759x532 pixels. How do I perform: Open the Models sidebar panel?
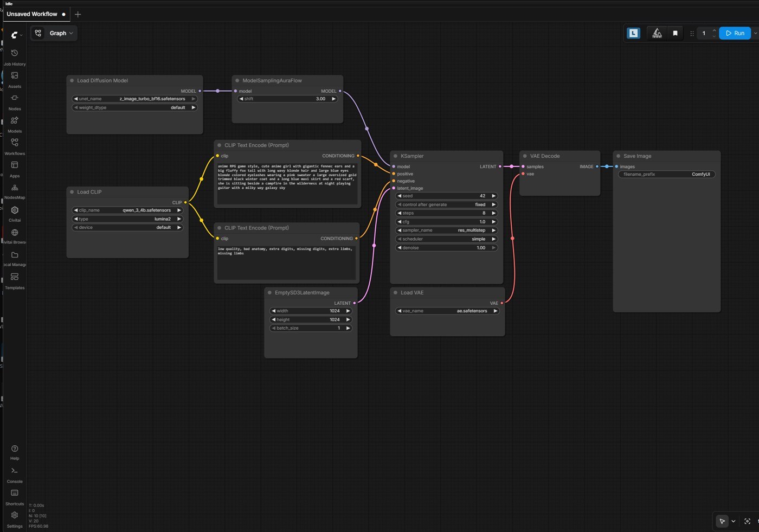(15, 124)
